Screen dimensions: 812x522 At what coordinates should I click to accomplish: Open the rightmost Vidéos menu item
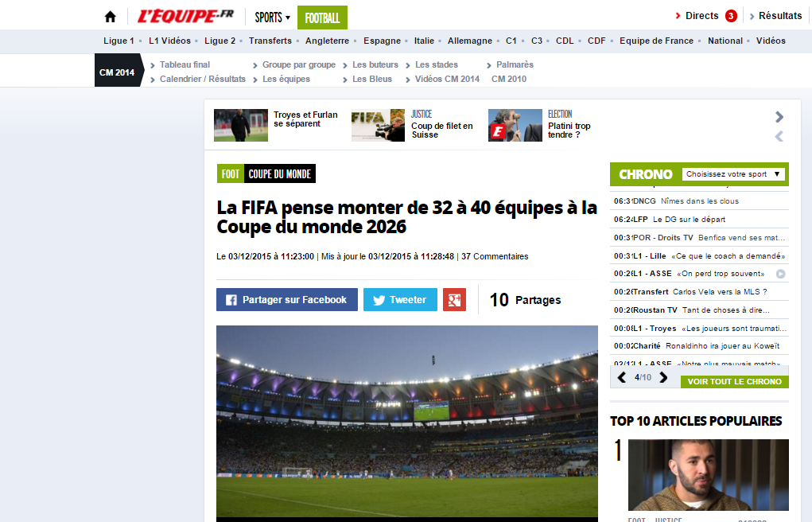pyautogui.click(x=771, y=41)
